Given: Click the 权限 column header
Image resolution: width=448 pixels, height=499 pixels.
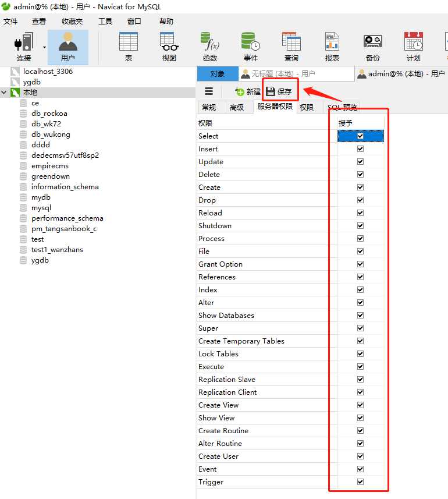Looking at the screenshot, I should click(x=266, y=123).
